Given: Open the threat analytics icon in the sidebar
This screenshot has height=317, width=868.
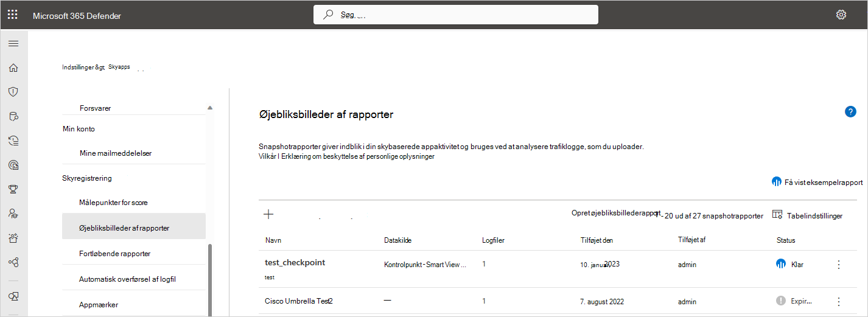Looking at the screenshot, I should 13,165.
